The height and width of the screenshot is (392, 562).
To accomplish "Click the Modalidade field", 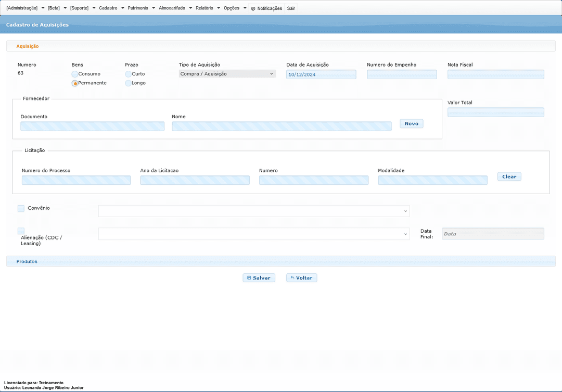I will tap(432, 180).
